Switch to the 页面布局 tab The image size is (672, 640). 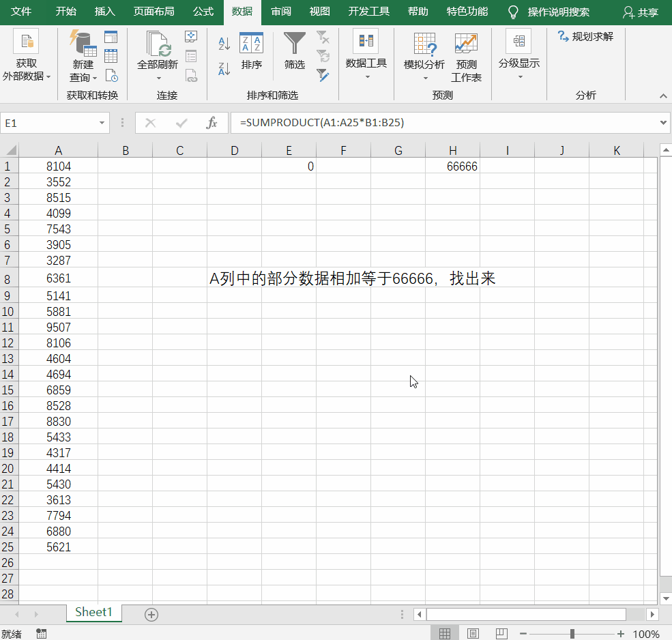(154, 12)
